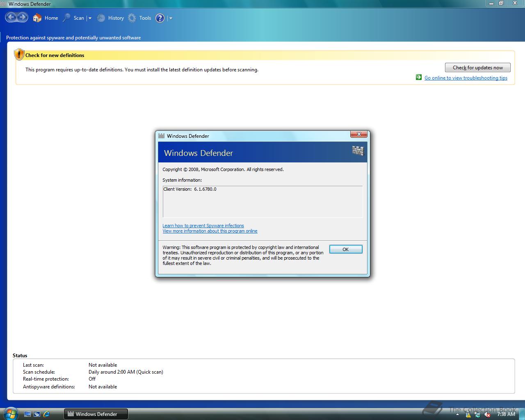Open the History page
The width and height of the screenshot is (525, 420).
click(110, 18)
